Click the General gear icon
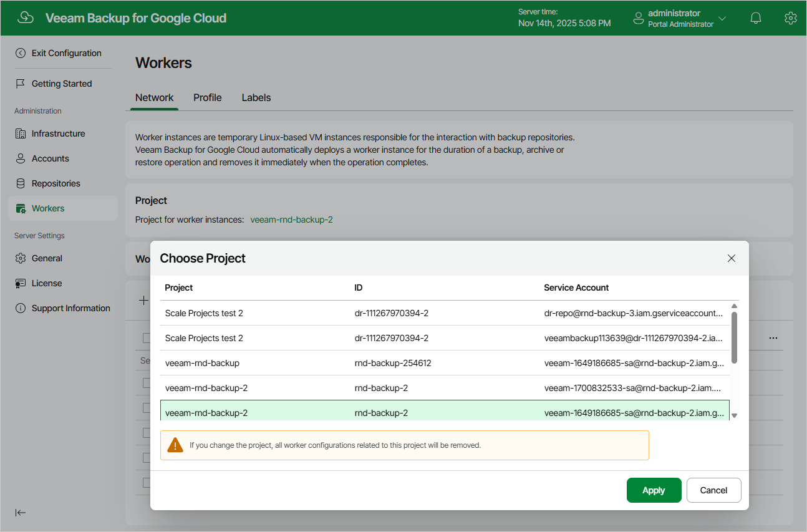Viewport: 807px width, 532px height. 21,258
